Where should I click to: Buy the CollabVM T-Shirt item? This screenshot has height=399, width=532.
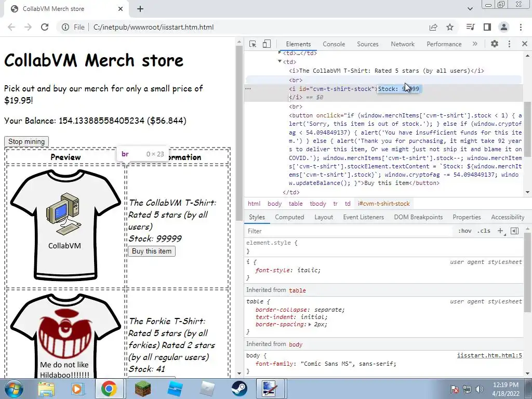[x=152, y=251]
